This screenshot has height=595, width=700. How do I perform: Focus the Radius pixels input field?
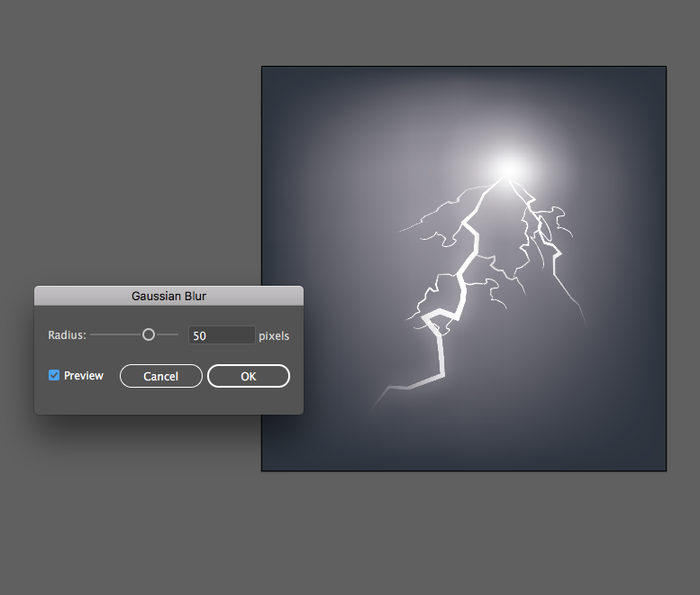coord(222,335)
